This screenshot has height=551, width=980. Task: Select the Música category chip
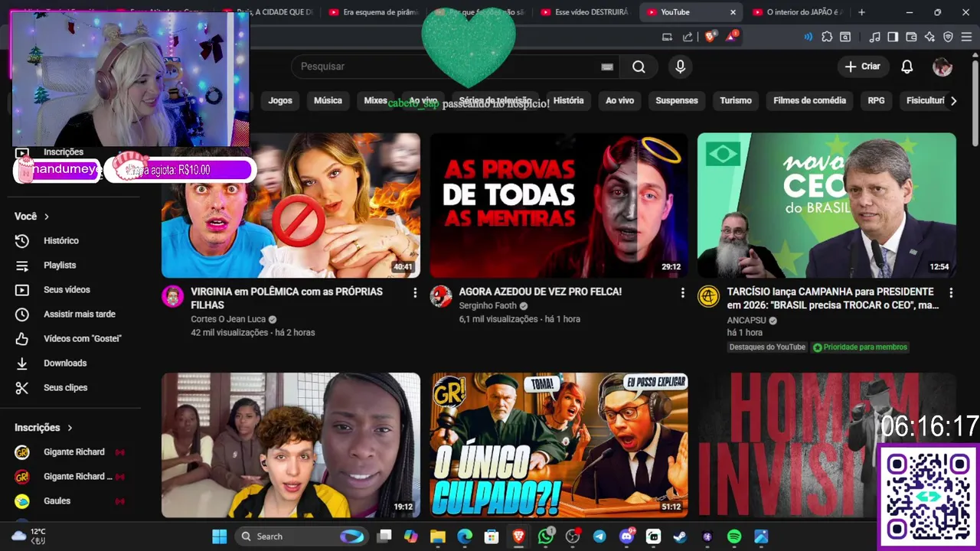[x=328, y=100]
